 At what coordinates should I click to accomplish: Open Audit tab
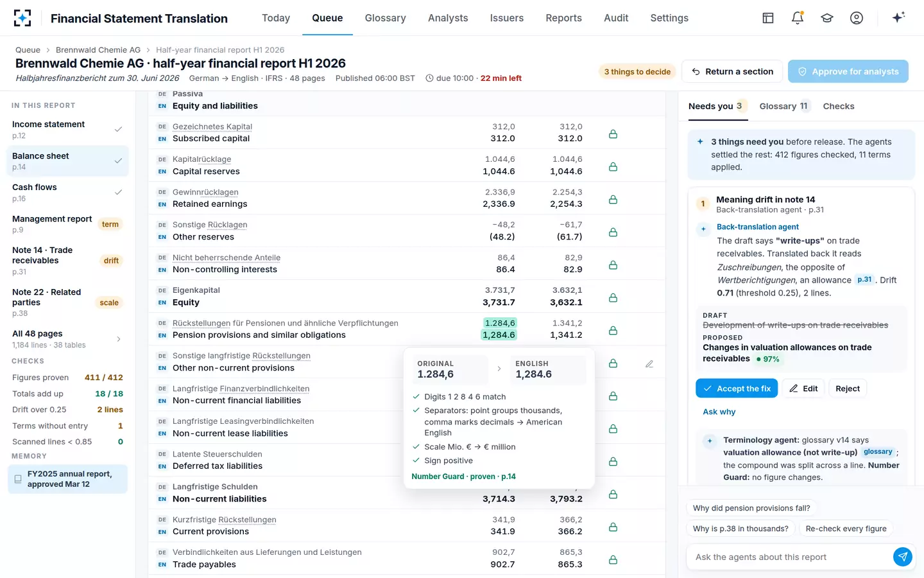click(x=616, y=18)
